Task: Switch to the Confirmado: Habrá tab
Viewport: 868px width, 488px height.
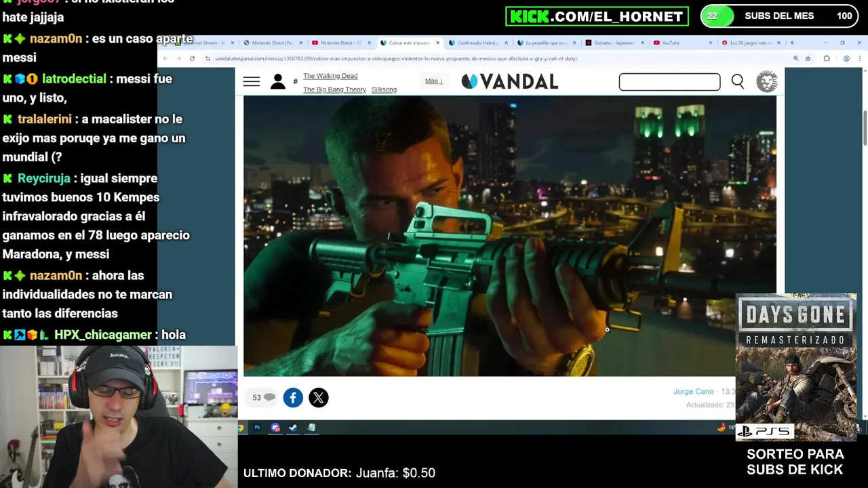Action: 477,43
